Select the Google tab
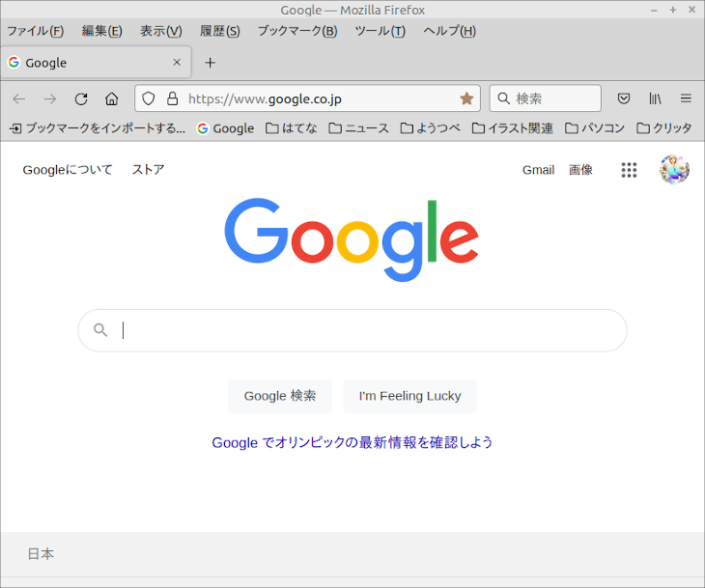Viewport: 705px width, 588px height. (x=96, y=62)
